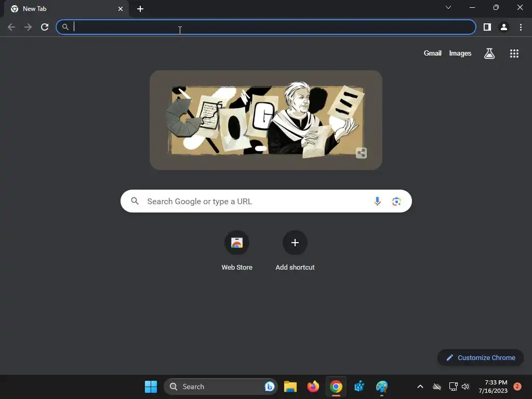Go forward using the forward arrow
Screen dimensions: 532x399
coord(28,27)
